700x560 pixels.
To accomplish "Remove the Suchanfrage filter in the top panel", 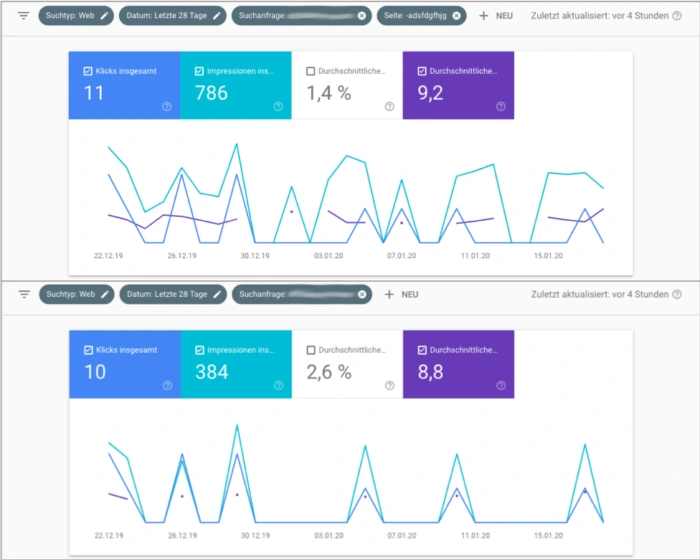I will [362, 16].
